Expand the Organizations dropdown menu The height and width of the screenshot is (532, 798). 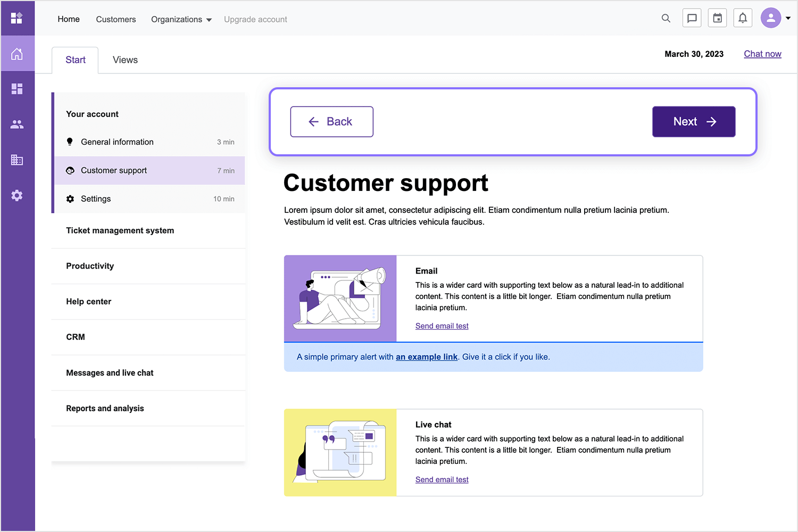181,19
